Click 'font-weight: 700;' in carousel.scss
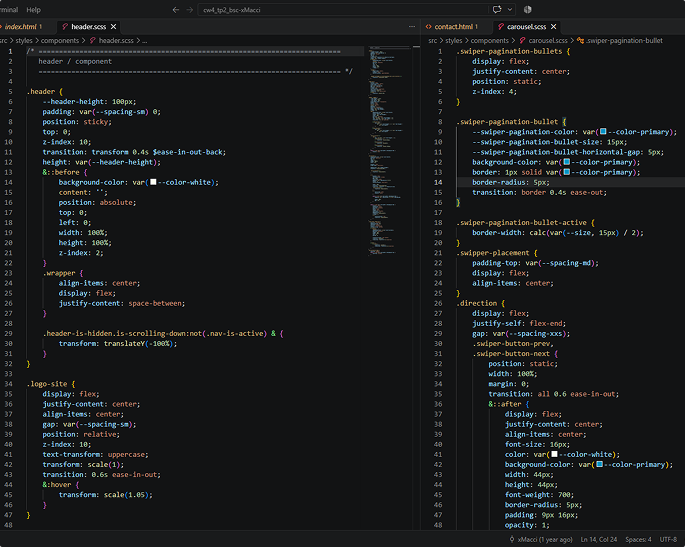The image size is (685, 547). tap(540, 495)
